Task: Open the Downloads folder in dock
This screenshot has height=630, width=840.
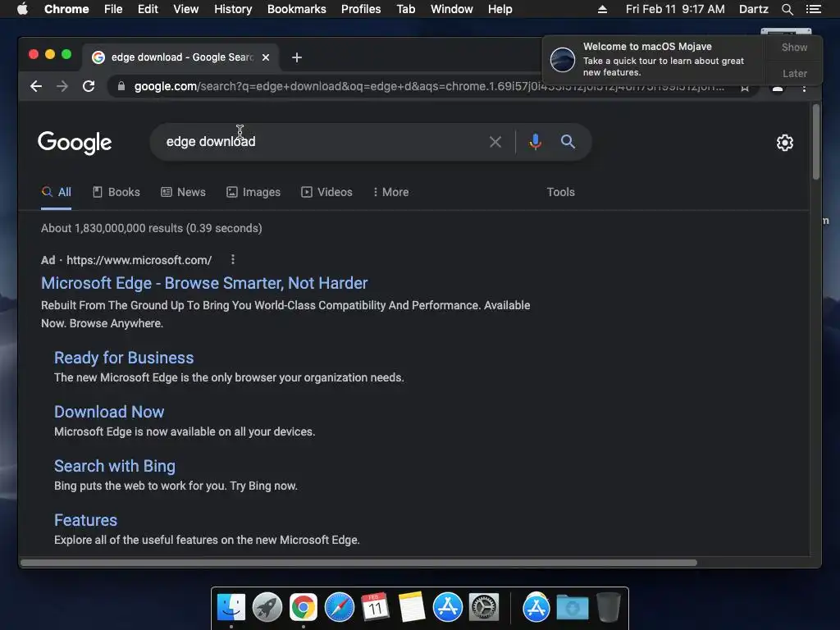Action: click(x=572, y=608)
